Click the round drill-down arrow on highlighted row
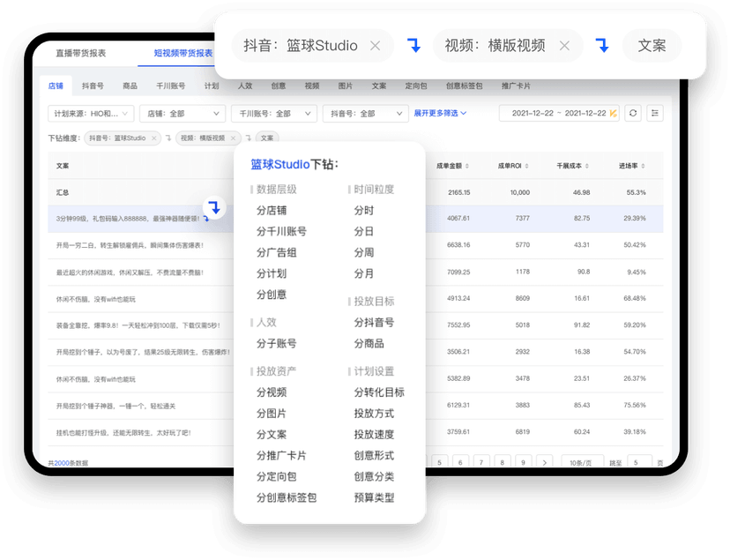Viewport: 730px width, 560px height. click(214, 207)
